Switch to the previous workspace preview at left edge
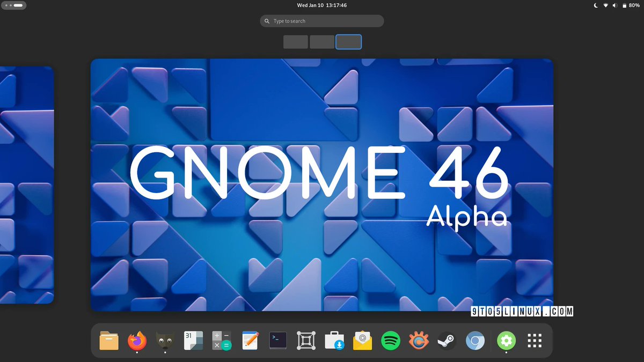This screenshot has width=644, height=362. click(27, 184)
